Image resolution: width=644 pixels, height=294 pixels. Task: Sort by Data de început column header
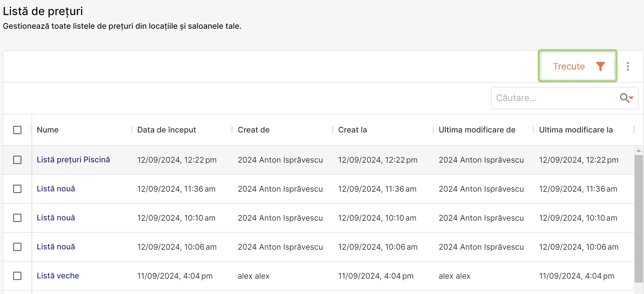point(167,130)
